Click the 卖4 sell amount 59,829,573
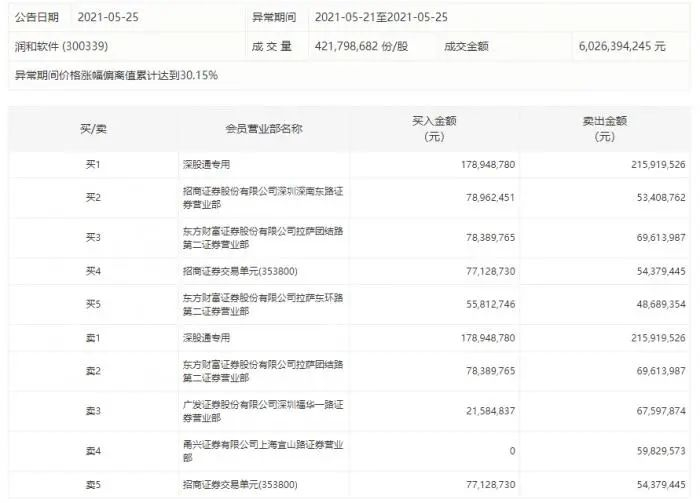 coord(661,451)
